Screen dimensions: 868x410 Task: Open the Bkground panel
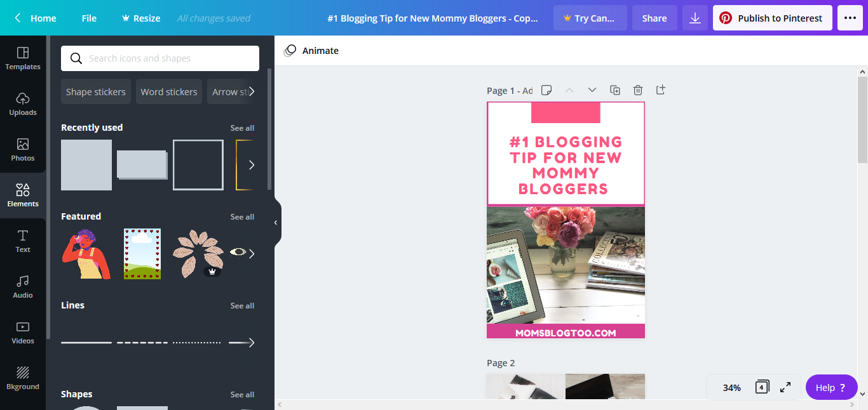pyautogui.click(x=23, y=378)
